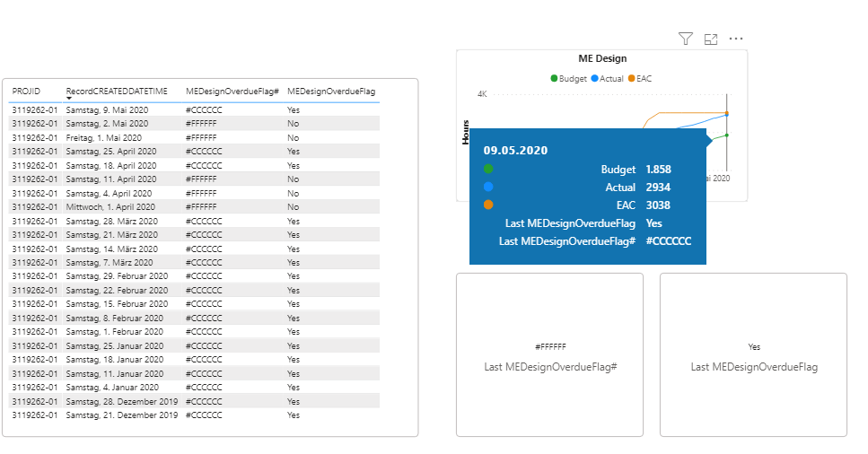Viewport: 868px width, 454px height.
Task: Click the Yes card value
Action: [754, 346]
